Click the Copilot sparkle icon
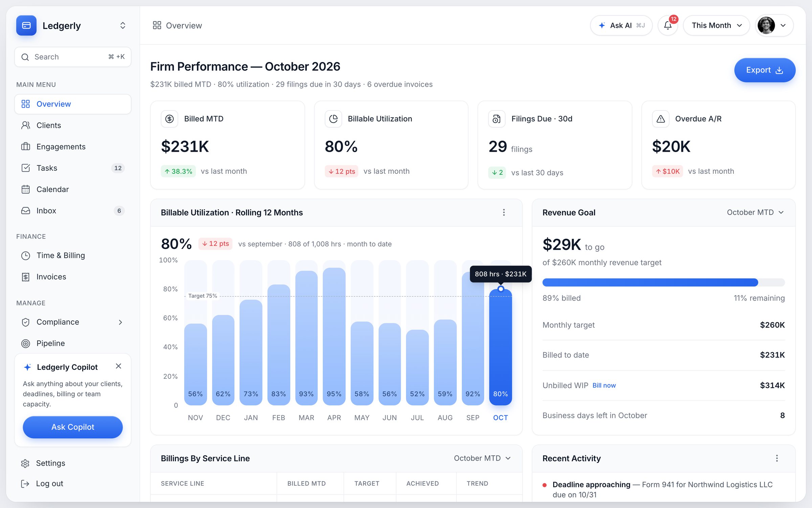 [28, 367]
